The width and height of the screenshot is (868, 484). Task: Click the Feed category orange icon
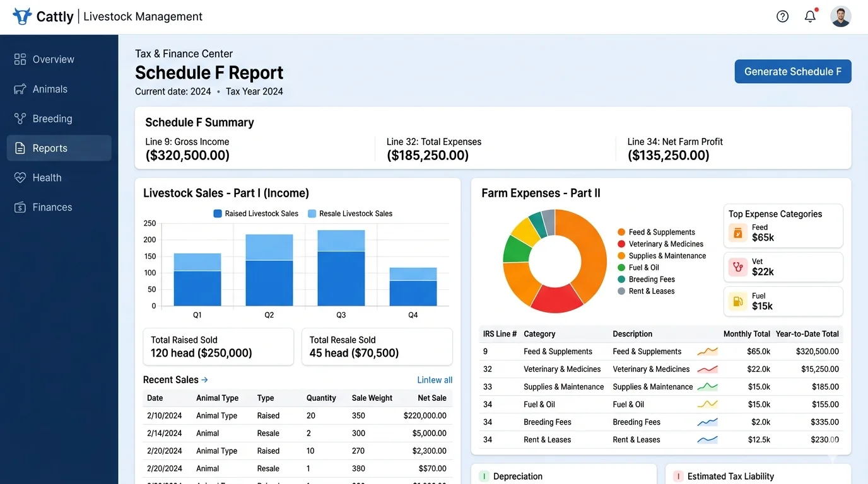point(738,233)
